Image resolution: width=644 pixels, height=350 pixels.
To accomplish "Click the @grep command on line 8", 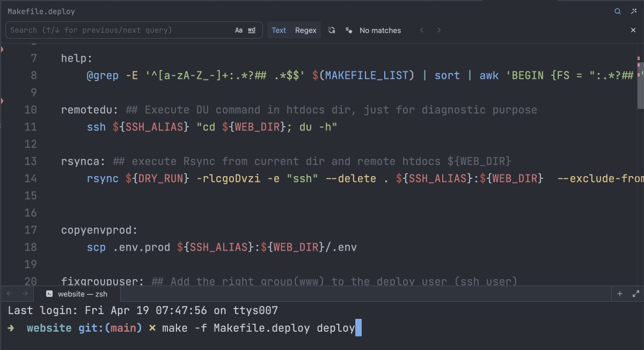I will [x=103, y=75].
